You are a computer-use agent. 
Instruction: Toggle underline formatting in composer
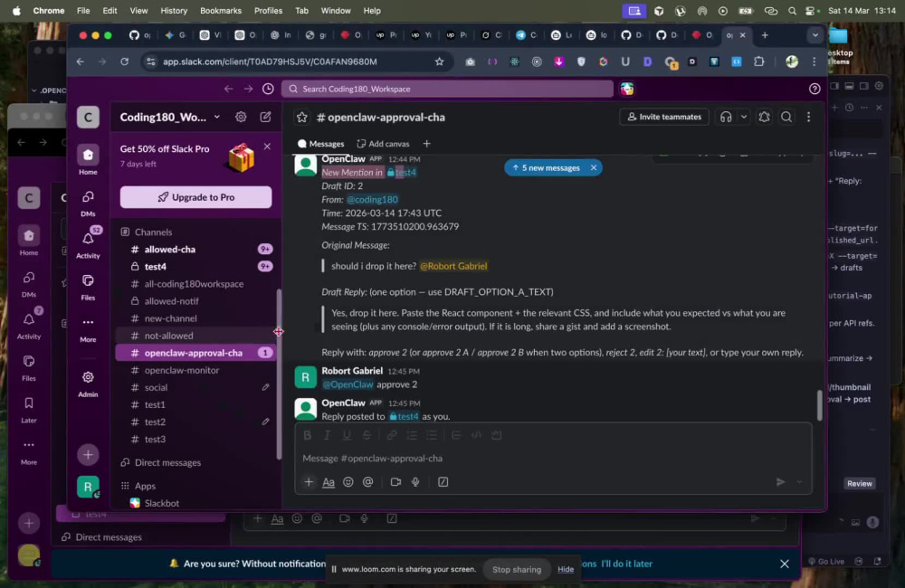click(347, 435)
